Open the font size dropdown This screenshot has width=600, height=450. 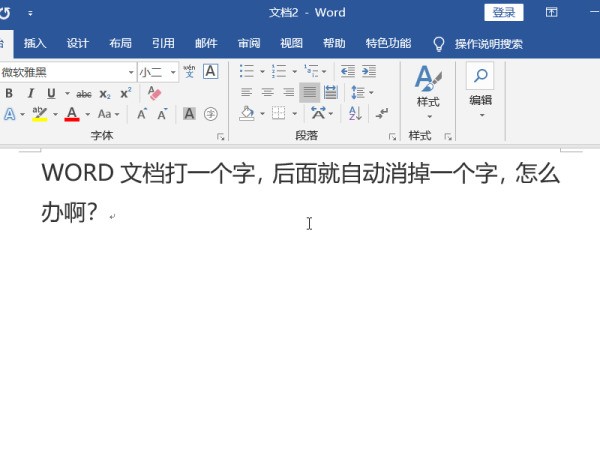173,72
